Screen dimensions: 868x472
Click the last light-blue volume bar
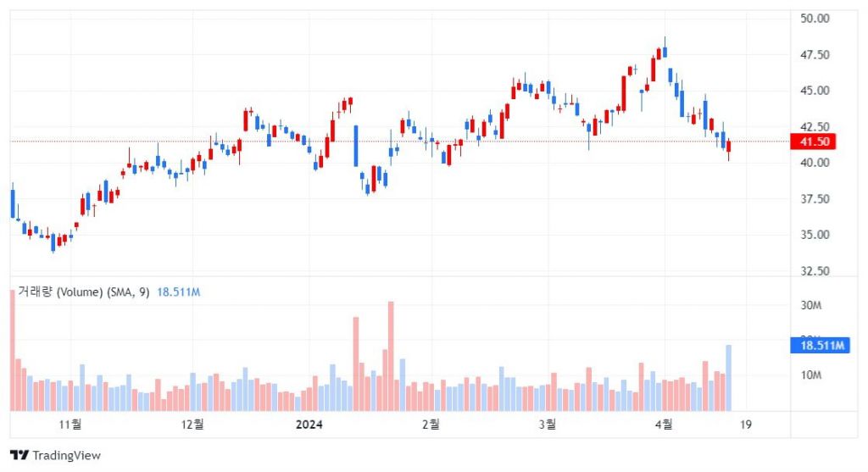coord(728,378)
